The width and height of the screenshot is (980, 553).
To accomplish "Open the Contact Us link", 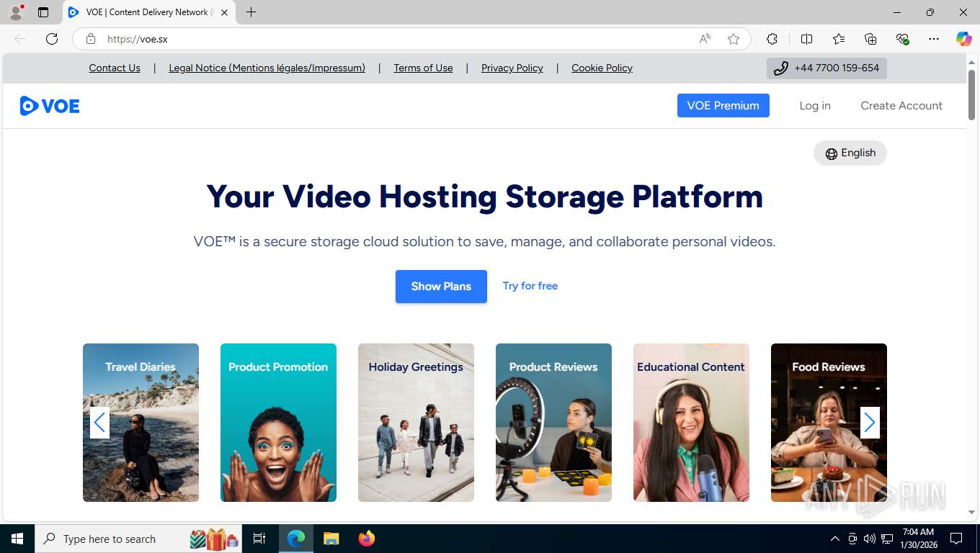I will click(115, 68).
